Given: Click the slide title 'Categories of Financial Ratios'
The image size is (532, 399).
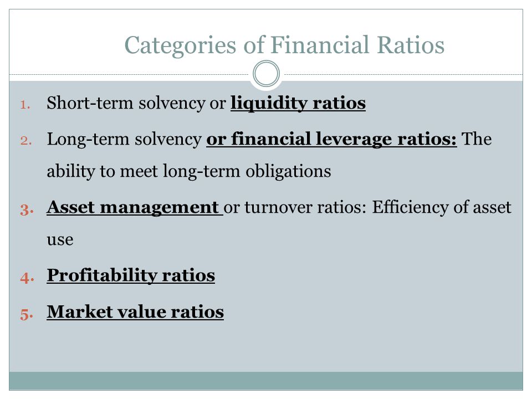Looking at the screenshot, I should click(x=284, y=45).
